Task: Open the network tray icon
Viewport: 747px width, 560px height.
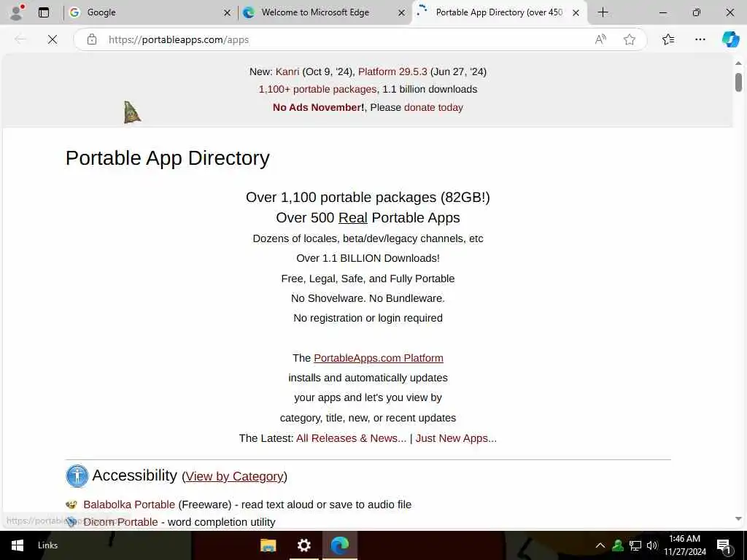Action: [x=635, y=545]
